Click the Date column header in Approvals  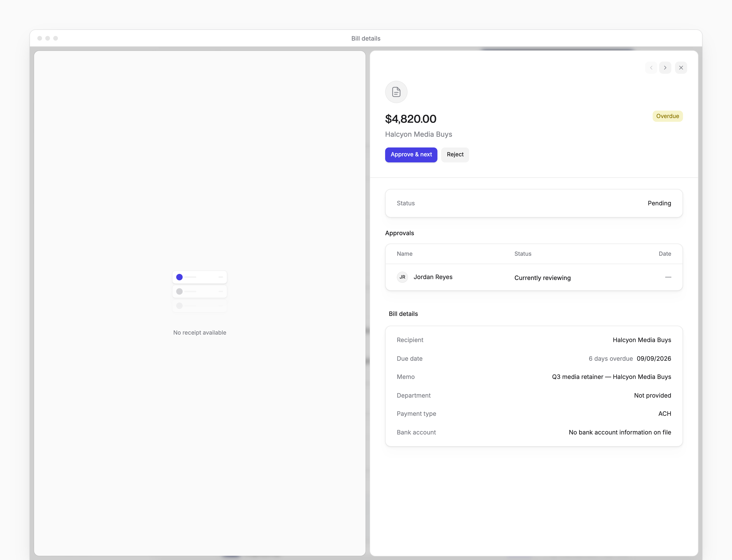click(665, 254)
